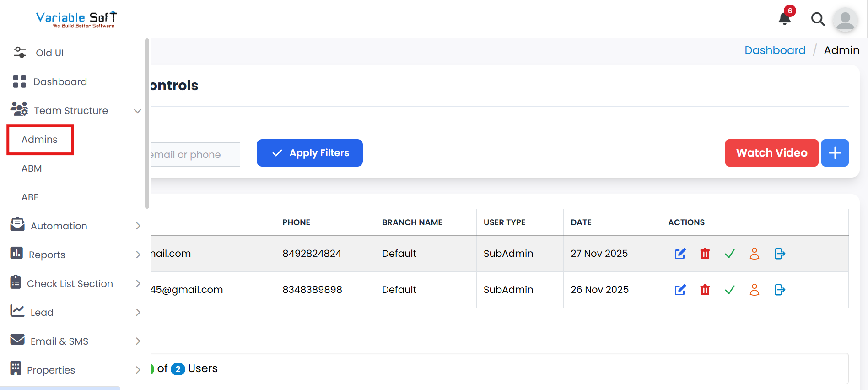Screen dimensions: 868x390
Task: Open the ABM menu item
Action: pos(32,168)
